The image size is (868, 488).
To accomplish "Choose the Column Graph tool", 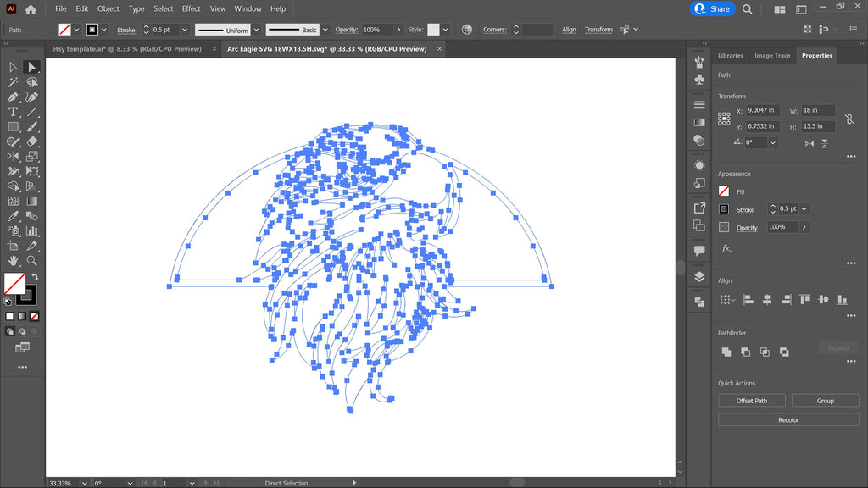I will coord(31,231).
